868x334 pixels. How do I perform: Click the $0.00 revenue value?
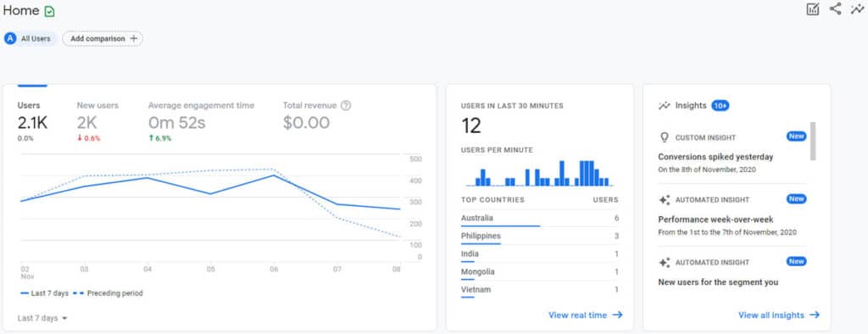[306, 123]
